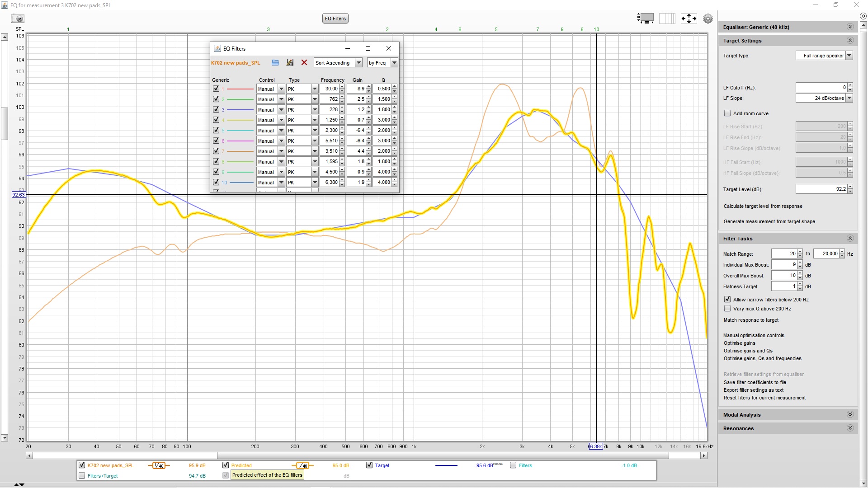The image size is (868, 488).
Task: Disable filter 6 checkbox
Action: [x=216, y=141]
